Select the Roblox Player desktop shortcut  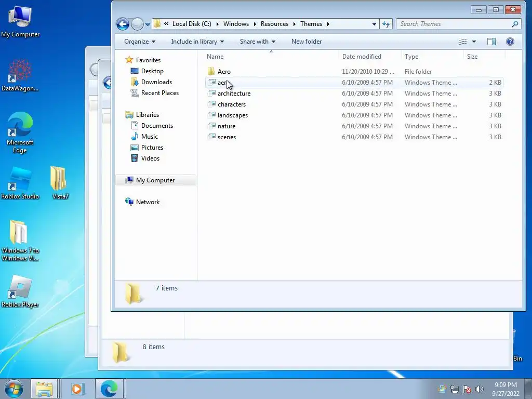pyautogui.click(x=20, y=292)
